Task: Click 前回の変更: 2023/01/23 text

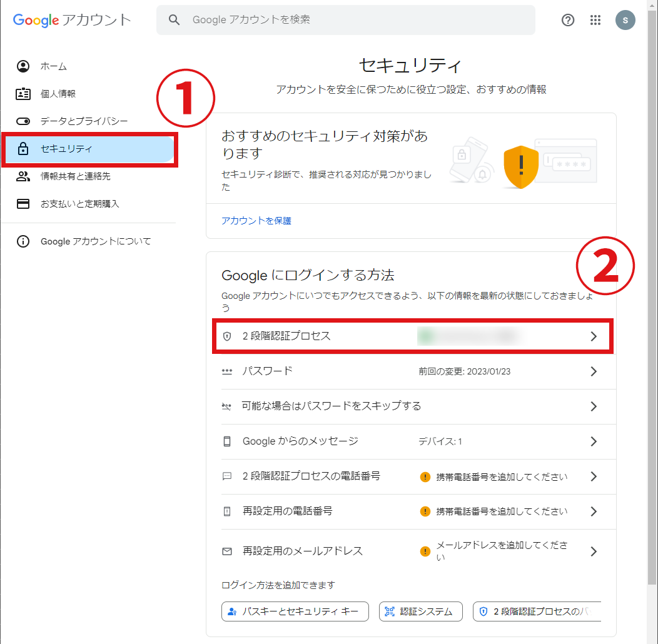Action: pos(465,371)
